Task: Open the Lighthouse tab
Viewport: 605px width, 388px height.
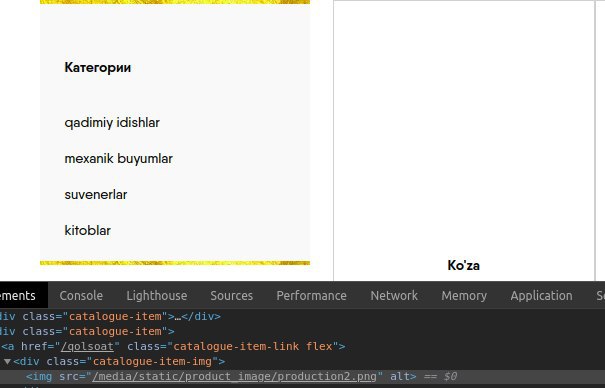Action: tap(157, 295)
